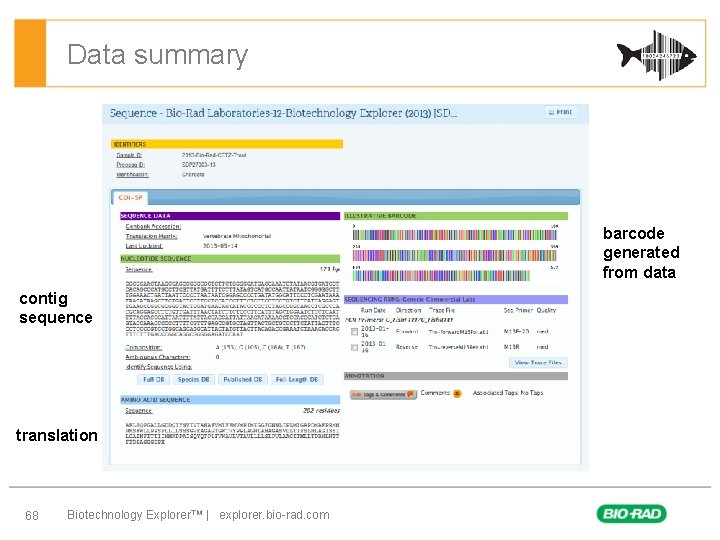This screenshot has height=540, width=720.
Task: Click the Sequence label under Nucleotide Sequence
Action: point(139,270)
